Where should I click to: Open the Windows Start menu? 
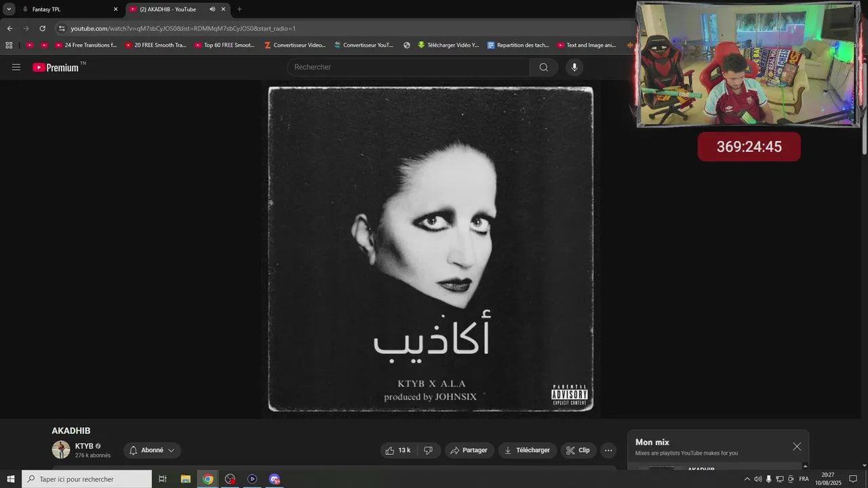[x=10, y=479]
